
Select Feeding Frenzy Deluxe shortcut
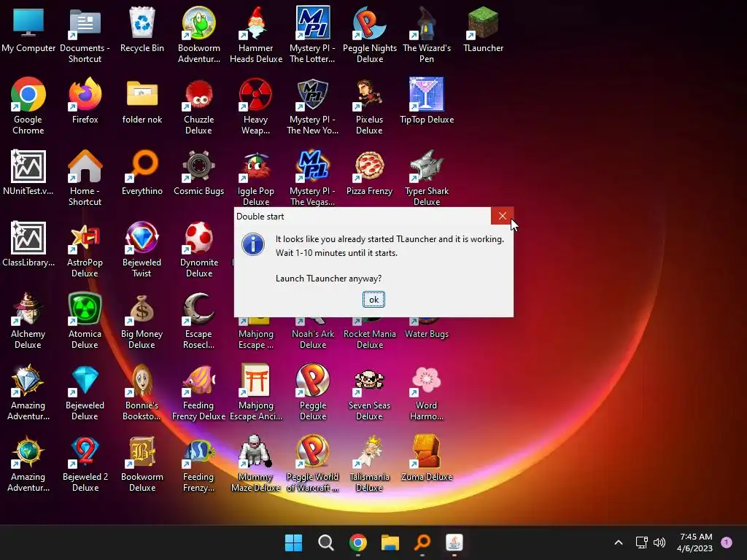pos(199,392)
